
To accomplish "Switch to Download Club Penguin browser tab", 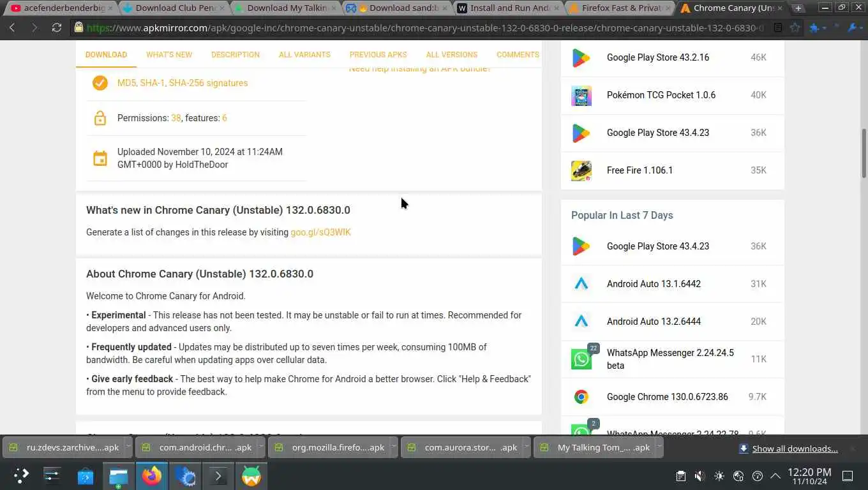I will point(174,8).
